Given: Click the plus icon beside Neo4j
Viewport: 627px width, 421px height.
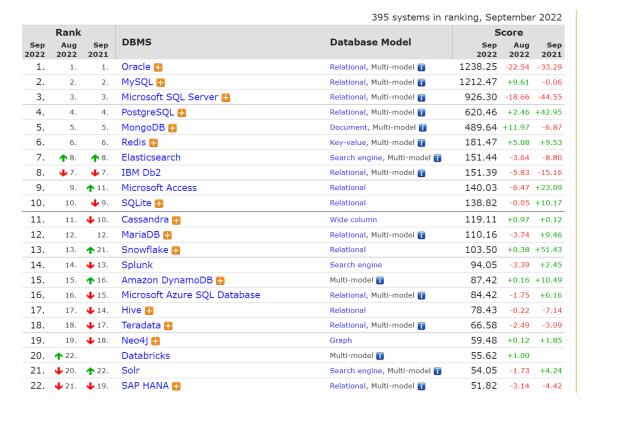Looking at the screenshot, I should point(156,341).
